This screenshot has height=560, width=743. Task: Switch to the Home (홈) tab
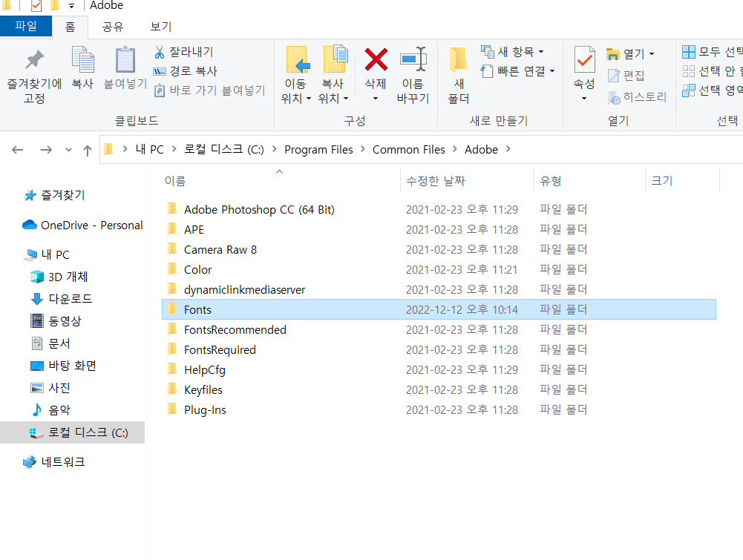[x=70, y=27]
